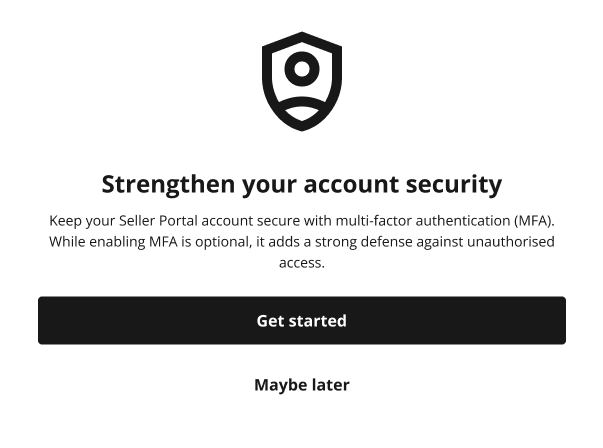Click the MFA description paragraph
The width and height of the screenshot is (603, 448).
tap(302, 241)
